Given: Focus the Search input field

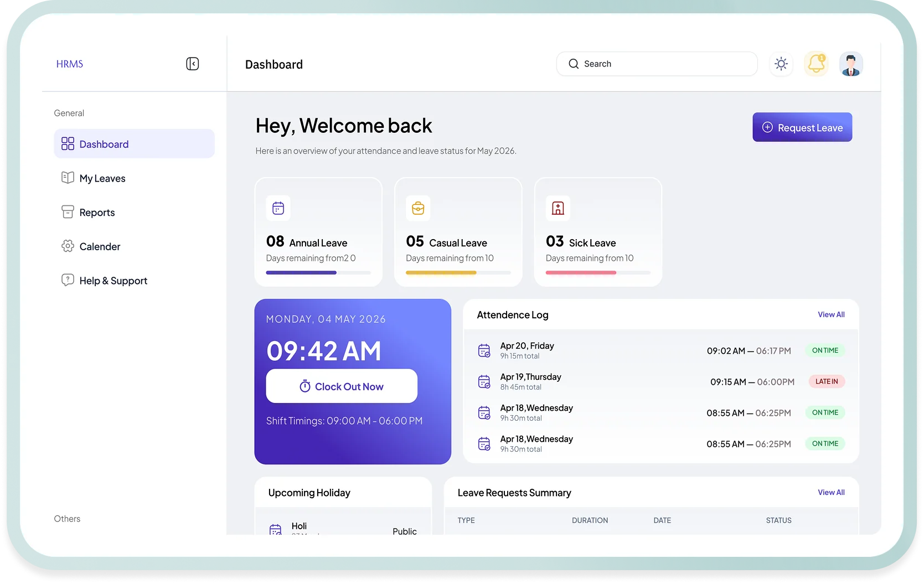Looking at the screenshot, I should pyautogui.click(x=657, y=64).
